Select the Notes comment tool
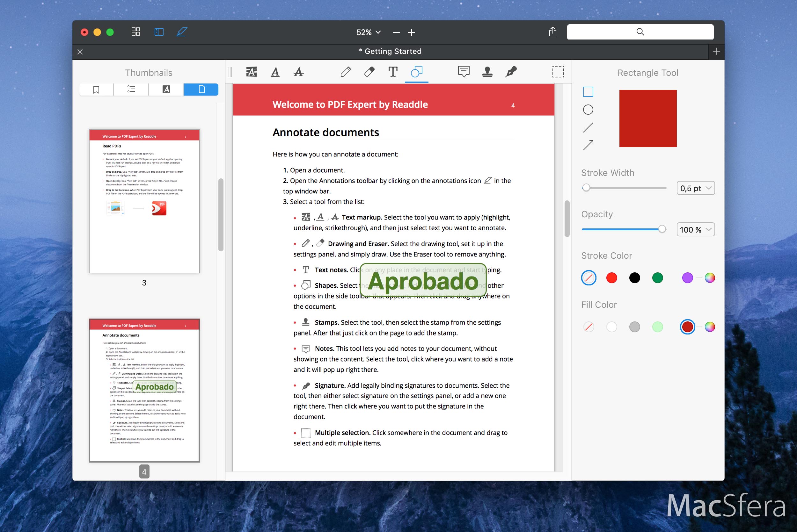Viewport: 797px width, 532px height. click(464, 72)
